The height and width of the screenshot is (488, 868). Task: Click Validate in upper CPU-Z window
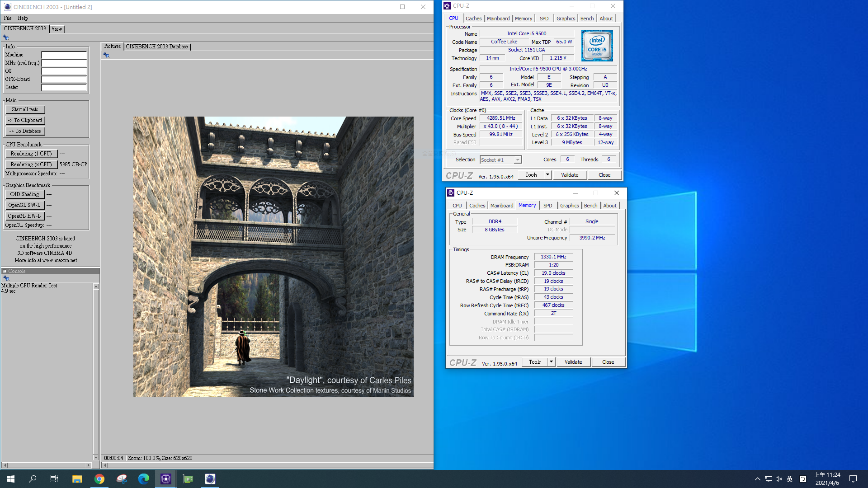(x=570, y=175)
